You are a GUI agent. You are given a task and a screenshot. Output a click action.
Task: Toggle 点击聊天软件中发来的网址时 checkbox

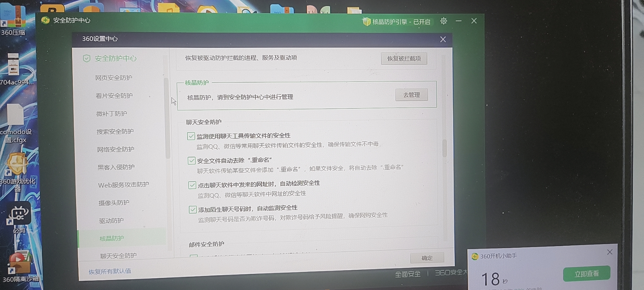[x=192, y=185]
